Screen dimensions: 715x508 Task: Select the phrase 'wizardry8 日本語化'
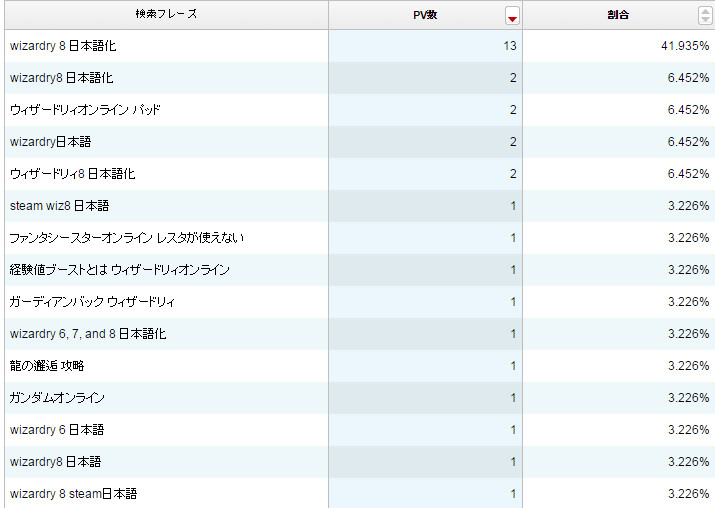coord(62,78)
